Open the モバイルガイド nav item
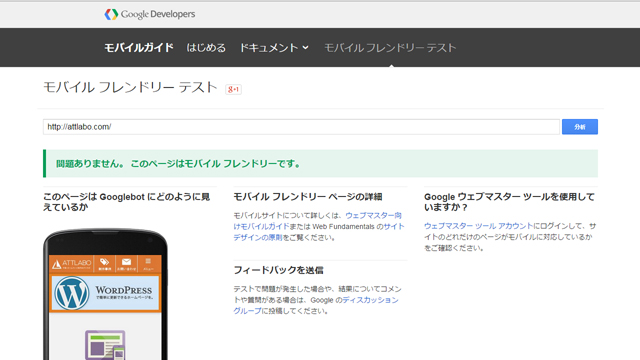The image size is (640, 360). (139, 48)
